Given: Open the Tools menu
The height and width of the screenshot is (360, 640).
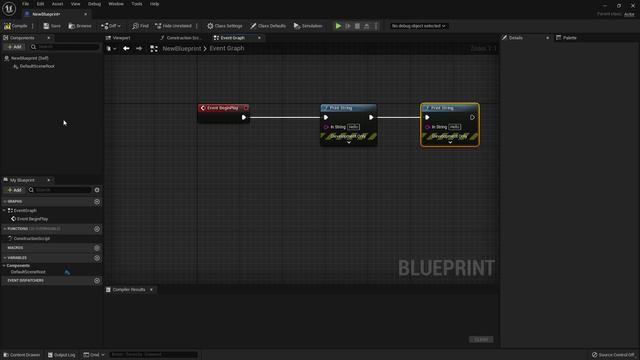Looking at the screenshot, I should tap(137, 4).
